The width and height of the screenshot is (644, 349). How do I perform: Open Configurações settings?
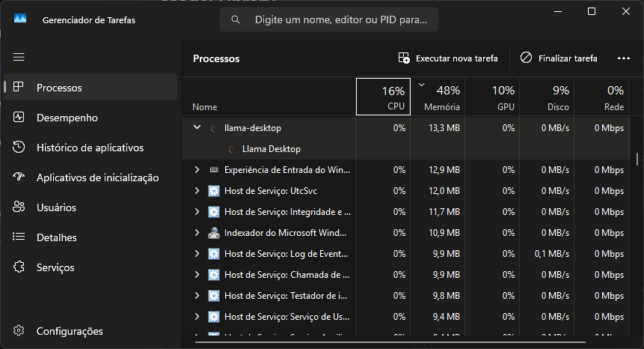pos(91,331)
